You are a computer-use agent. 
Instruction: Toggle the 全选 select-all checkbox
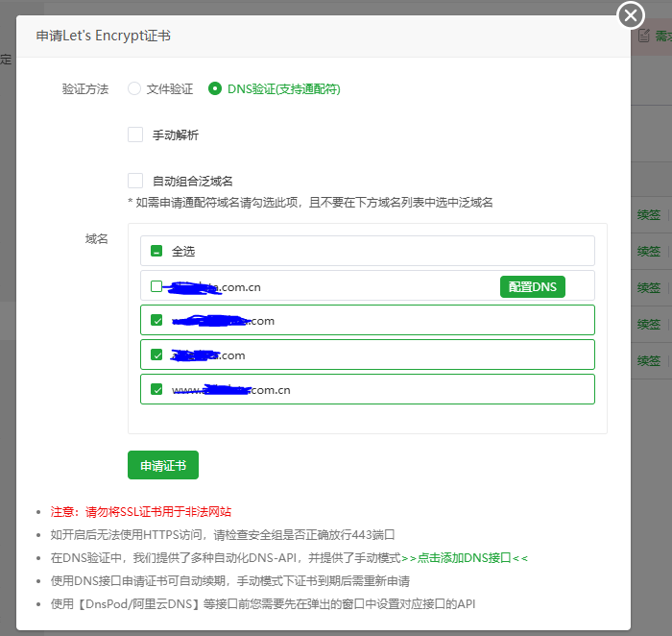click(x=156, y=251)
